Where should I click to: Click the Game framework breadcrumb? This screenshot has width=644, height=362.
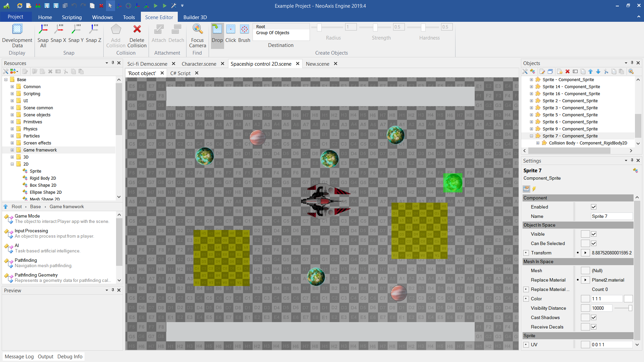tap(67, 206)
